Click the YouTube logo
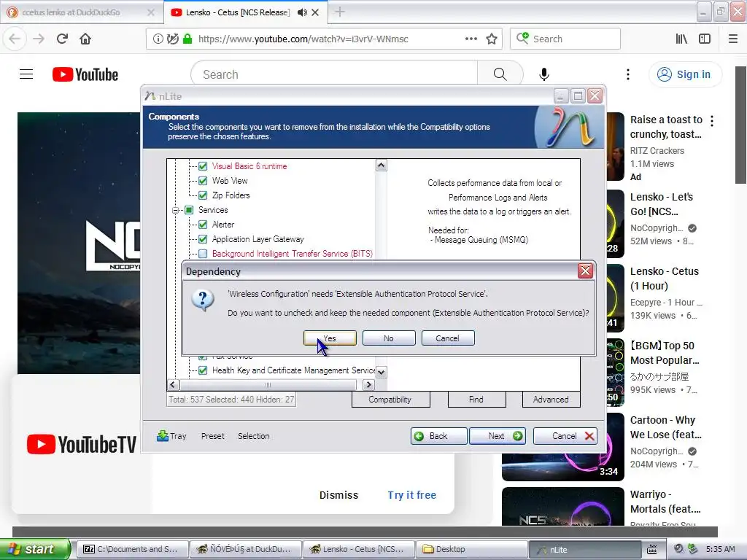This screenshot has height=560, width=747. point(85,74)
